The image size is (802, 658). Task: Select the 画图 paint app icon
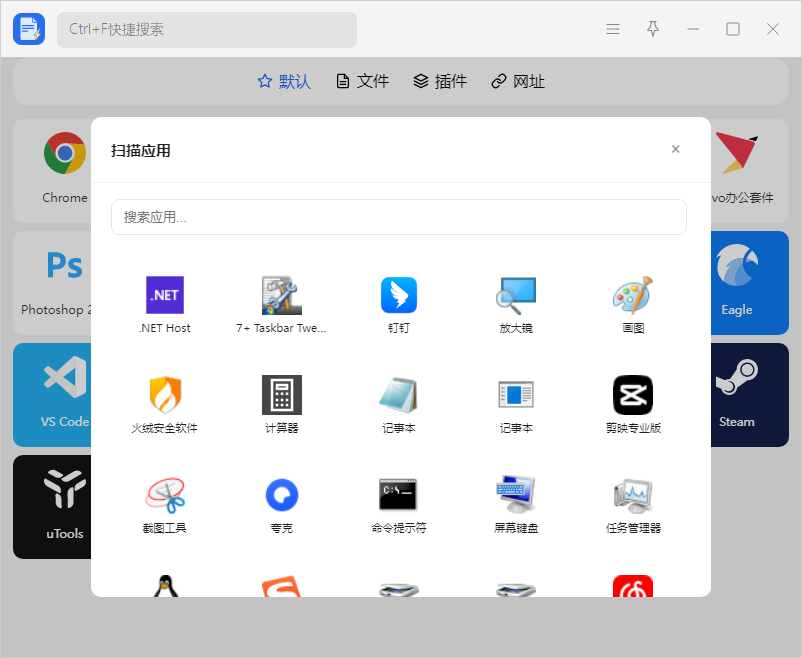pyautogui.click(x=633, y=295)
